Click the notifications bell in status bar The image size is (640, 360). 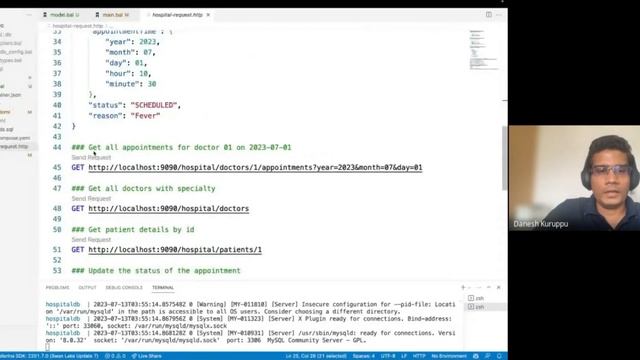click(499, 356)
